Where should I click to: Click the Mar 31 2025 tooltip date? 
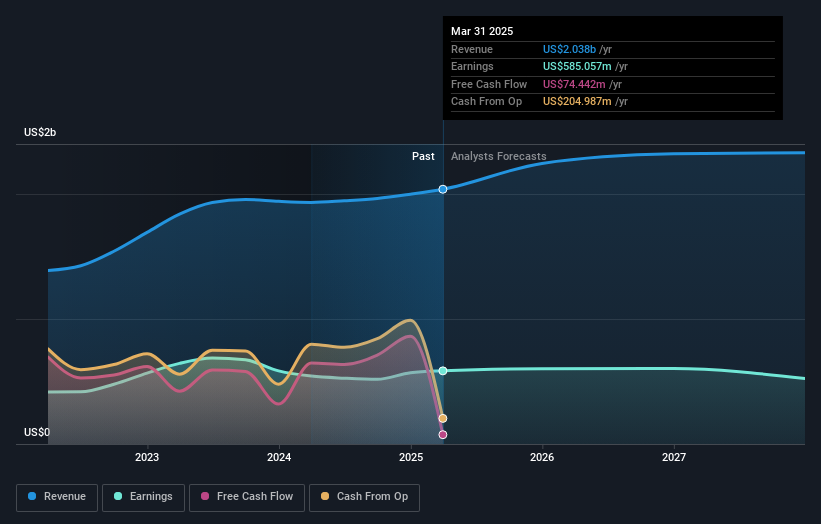482,31
